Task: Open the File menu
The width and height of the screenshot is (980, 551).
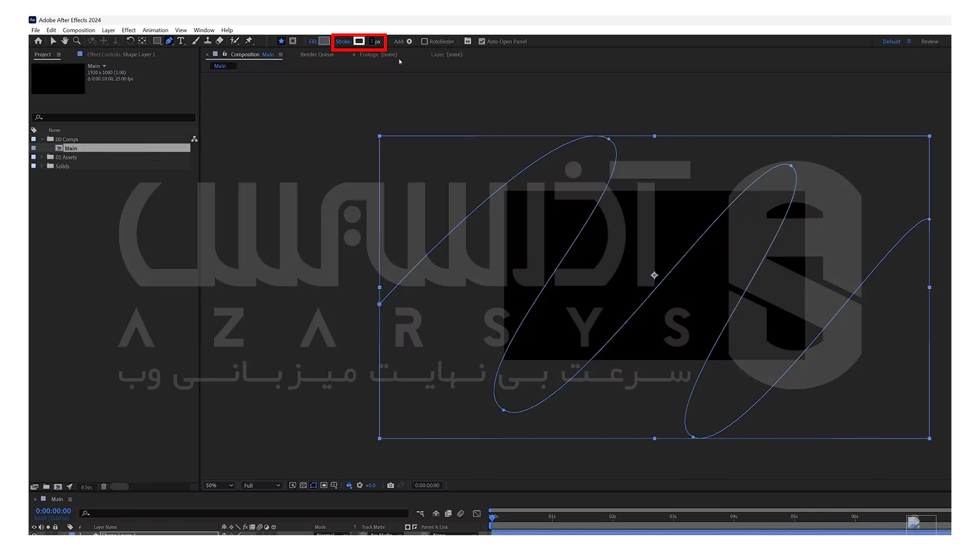Action: [36, 30]
